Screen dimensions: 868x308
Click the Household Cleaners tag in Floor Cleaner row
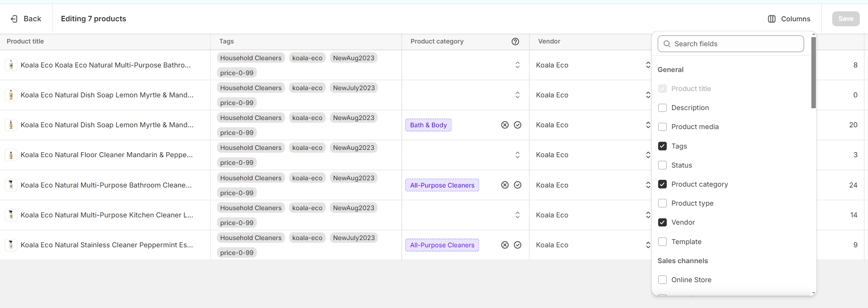(x=251, y=148)
